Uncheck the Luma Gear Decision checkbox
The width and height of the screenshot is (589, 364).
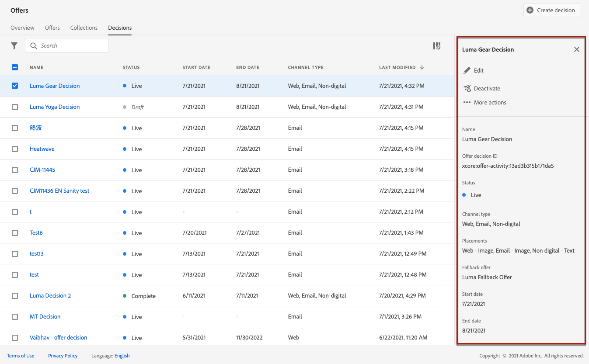[x=15, y=86]
